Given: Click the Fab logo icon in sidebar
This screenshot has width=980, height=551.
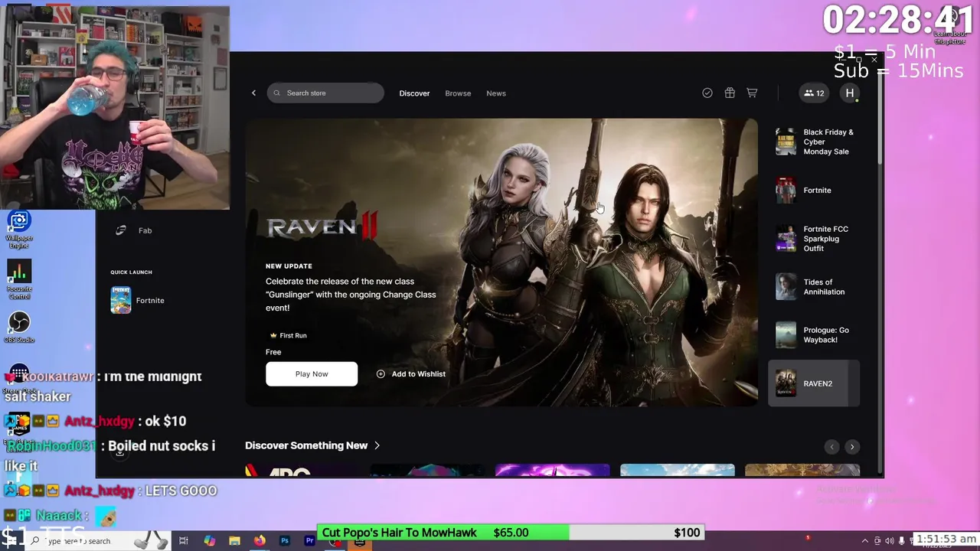Looking at the screenshot, I should point(120,230).
